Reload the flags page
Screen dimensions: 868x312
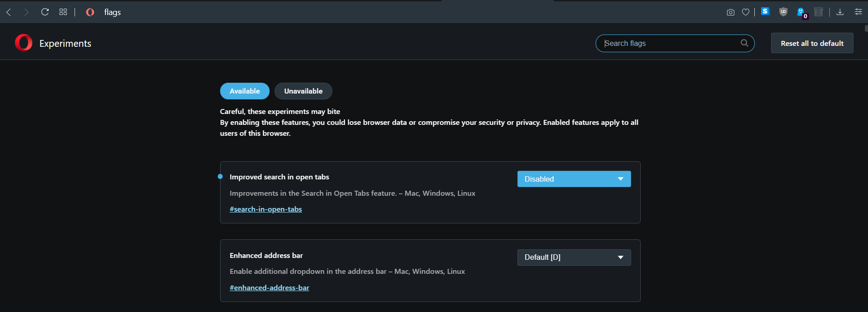click(45, 12)
